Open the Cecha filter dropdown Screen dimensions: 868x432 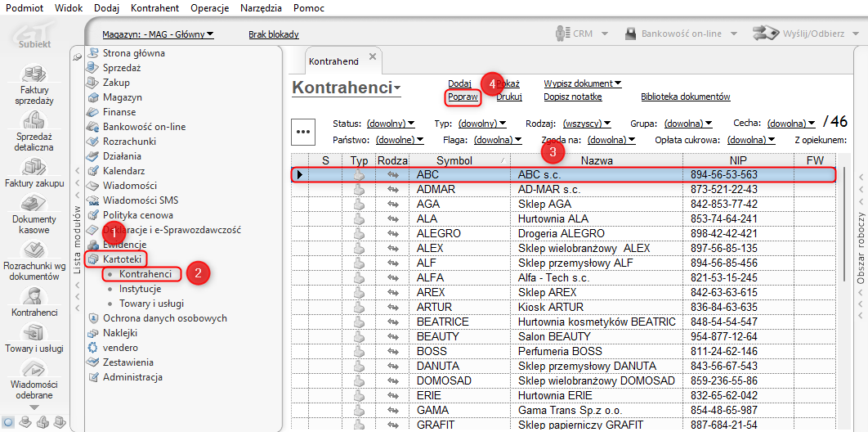[790, 123]
